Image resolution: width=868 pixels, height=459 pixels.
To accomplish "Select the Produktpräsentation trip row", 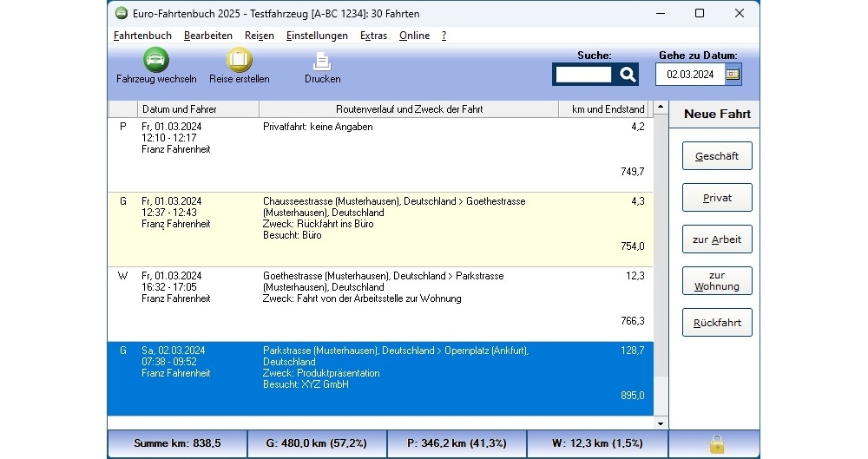I will (x=380, y=378).
